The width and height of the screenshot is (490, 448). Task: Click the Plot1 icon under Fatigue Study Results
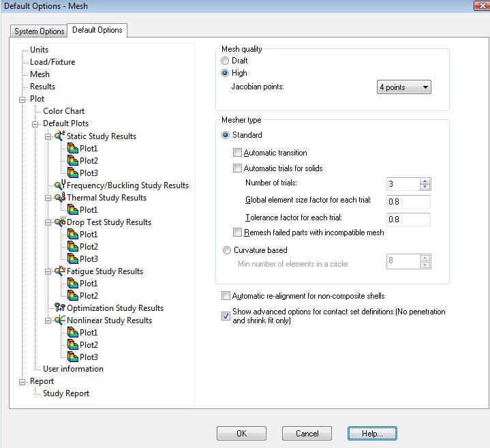pos(73,283)
